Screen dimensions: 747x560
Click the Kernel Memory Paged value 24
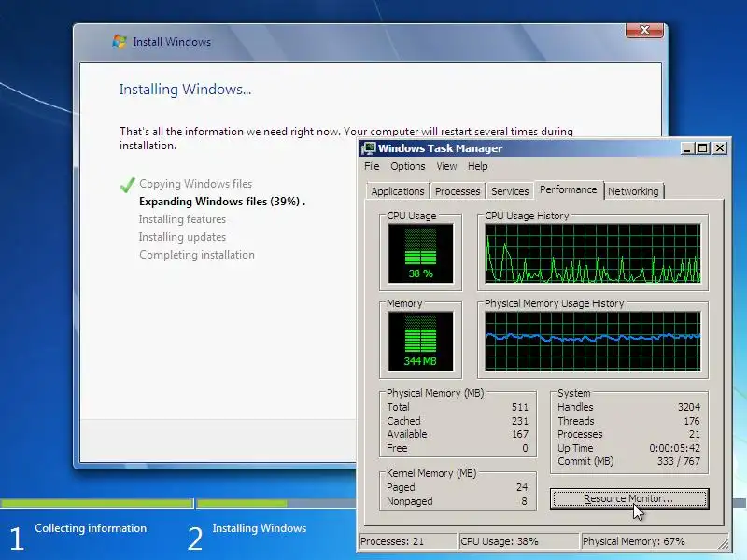coord(522,487)
